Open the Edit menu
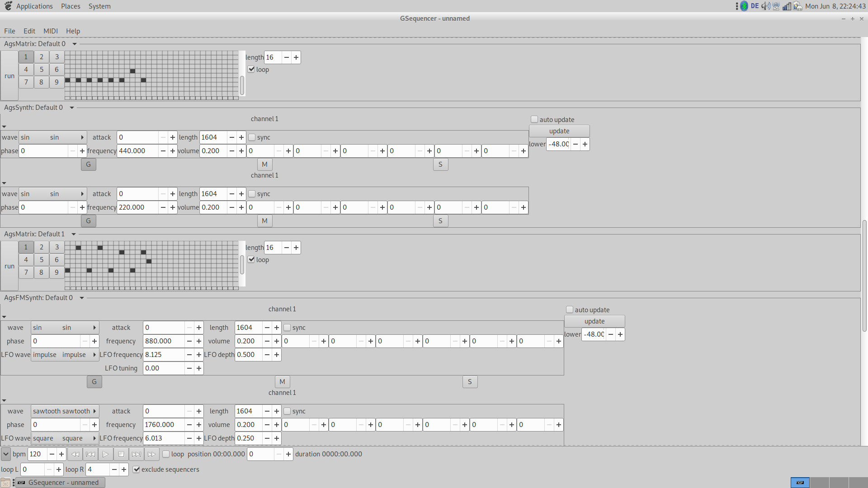The height and width of the screenshot is (488, 868). 29,31
